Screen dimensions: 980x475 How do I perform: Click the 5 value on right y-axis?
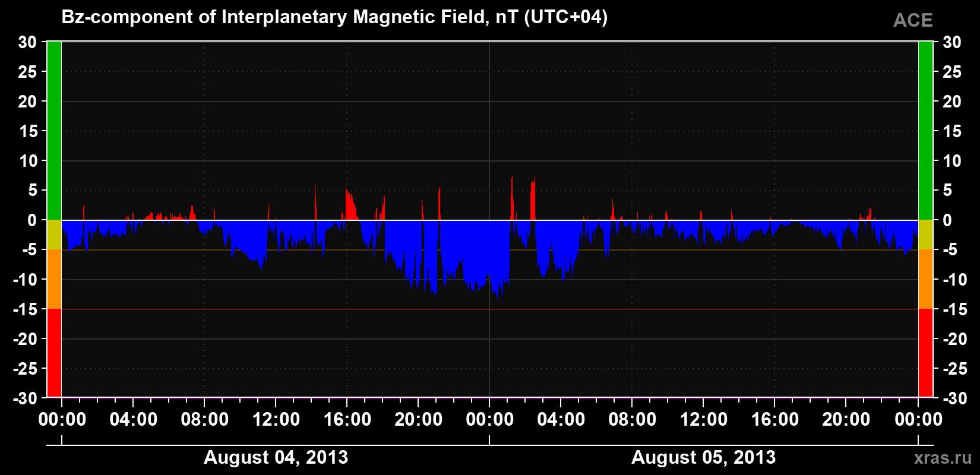[x=947, y=191]
